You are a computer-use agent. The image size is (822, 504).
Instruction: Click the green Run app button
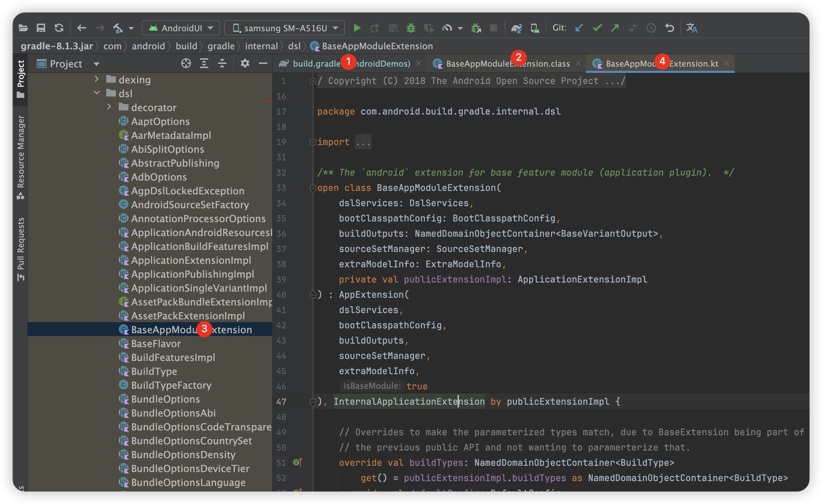357,28
